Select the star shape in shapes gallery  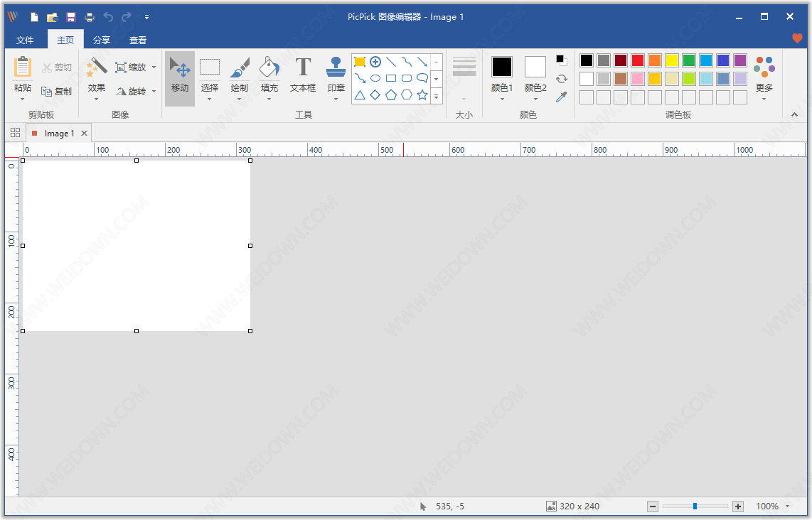[x=422, y=94]
